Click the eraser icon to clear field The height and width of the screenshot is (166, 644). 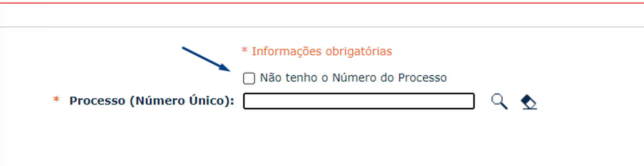[x=528, y=102]
